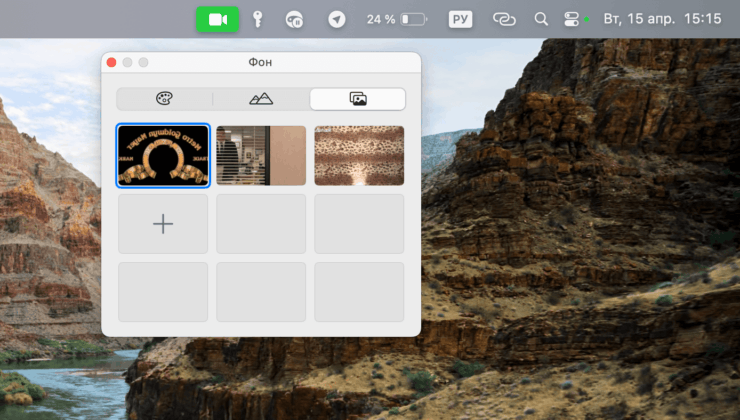Viewport: 740px width, 420px height.
Task: Open Spotlight search magnifier icon
Action: click(541, 19)
